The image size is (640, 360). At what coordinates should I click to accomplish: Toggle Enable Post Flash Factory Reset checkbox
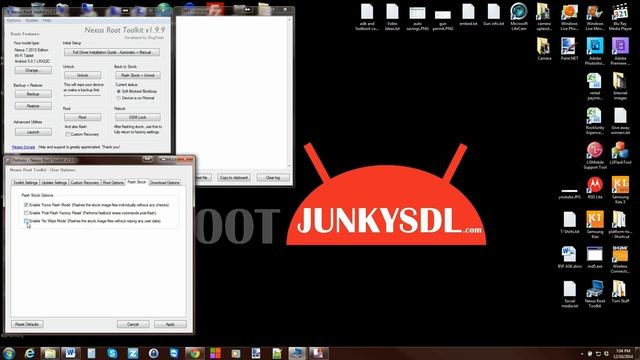[26, 213]
